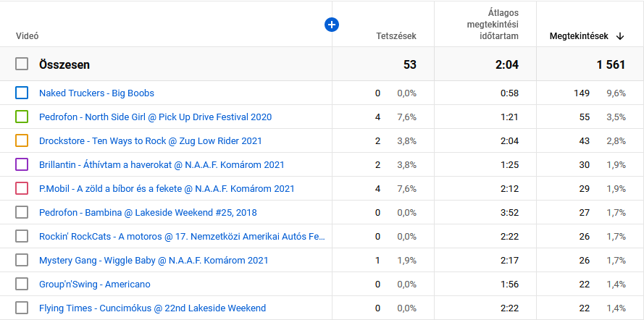Check the Naked Truckers - Big Boobs checkbox
644x320 pixels.
(x=22, y=93)
